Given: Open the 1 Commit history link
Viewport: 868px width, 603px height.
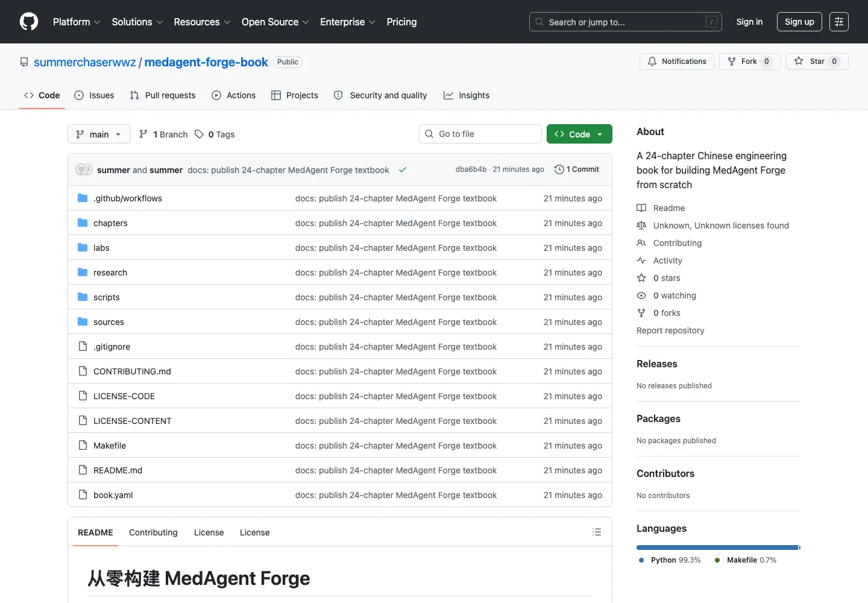Looking at the screenshot, I should click(x=577, y=169).
